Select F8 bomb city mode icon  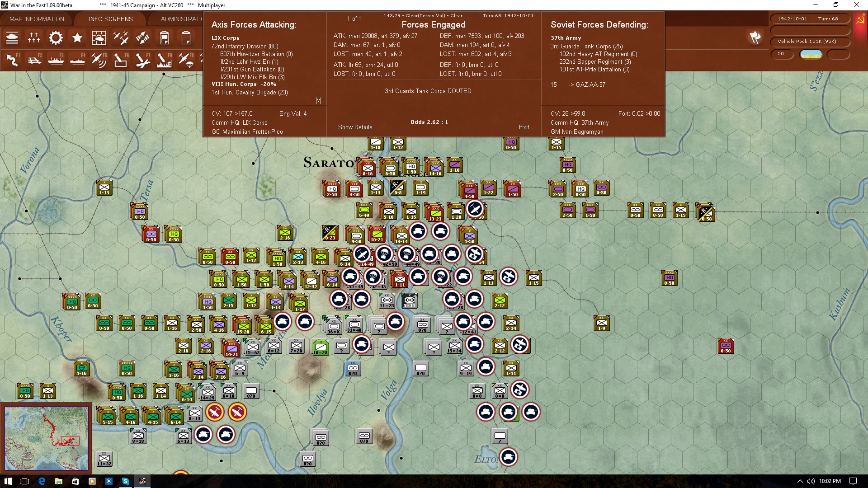164,60
